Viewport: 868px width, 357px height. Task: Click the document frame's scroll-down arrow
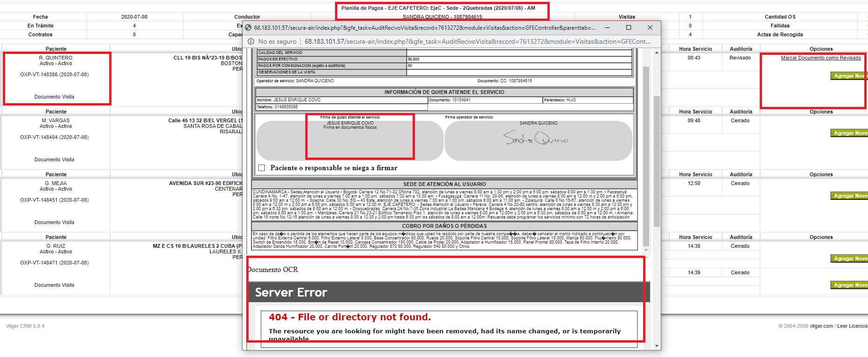(x=646, y=249)
